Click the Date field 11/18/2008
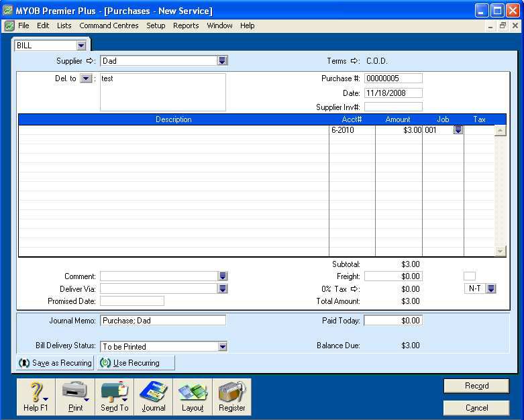 coord(393,93)
